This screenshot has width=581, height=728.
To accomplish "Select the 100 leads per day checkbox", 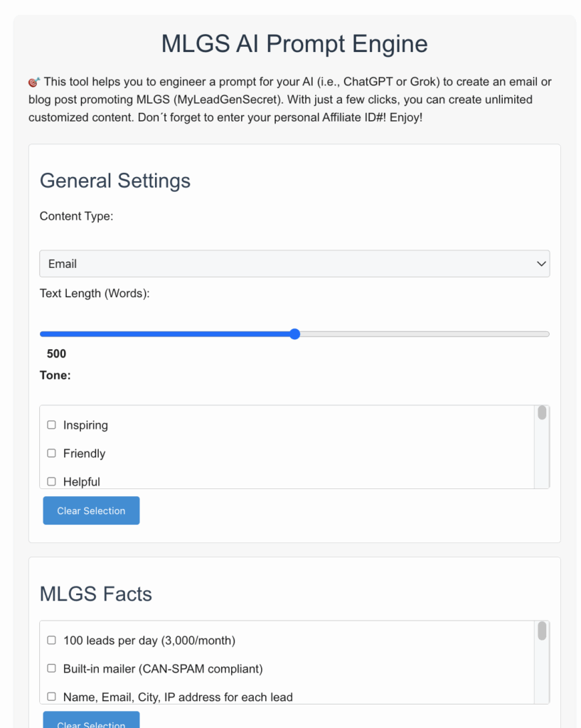I will [51, 641].
